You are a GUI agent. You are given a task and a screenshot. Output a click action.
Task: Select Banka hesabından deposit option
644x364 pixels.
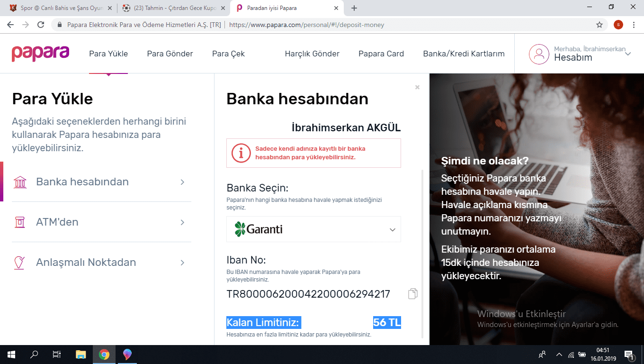(101, 182)
